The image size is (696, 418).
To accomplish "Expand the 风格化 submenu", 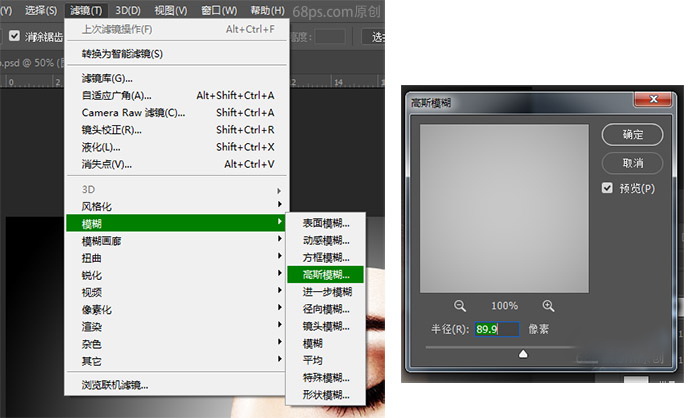I will coord(177,206).
